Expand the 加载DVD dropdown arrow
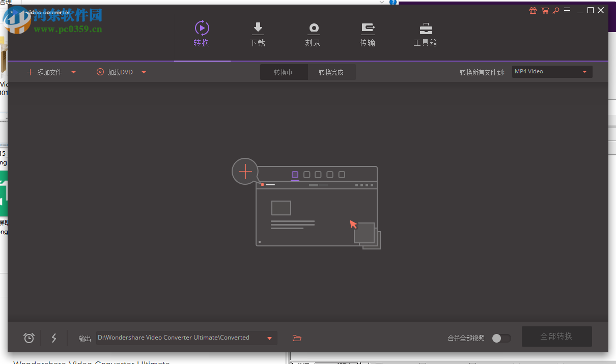616x364 pixels. coord(144,72)
